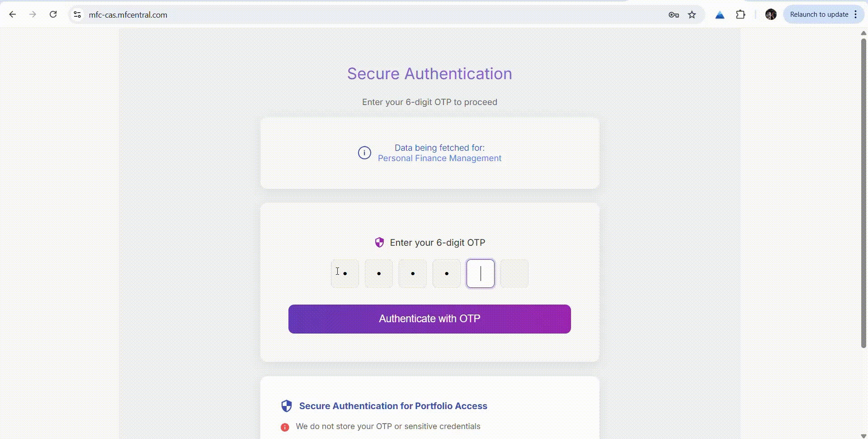Click the address bar URL
The width and height of the screenshot is (868, 439).
(x=128, y=15)
